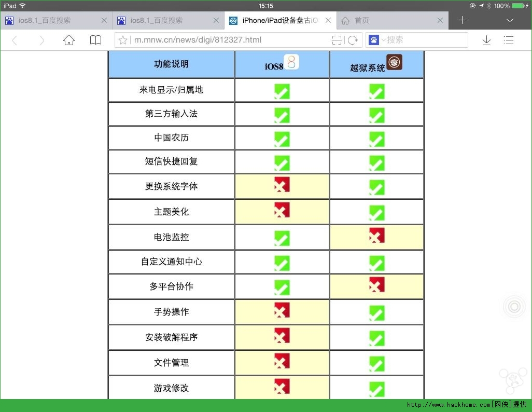532x412 pixels.
Task: Select the 来电显示/归属地 row label
Action: click(171, 90)
